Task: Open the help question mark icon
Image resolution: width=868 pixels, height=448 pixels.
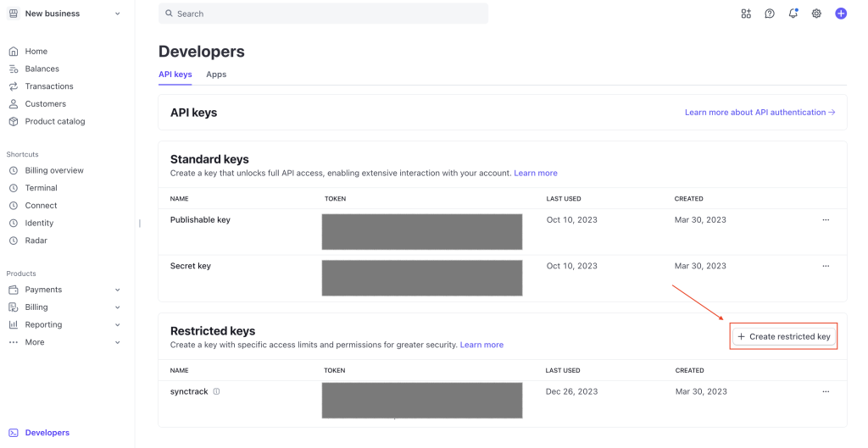Action: pyautogui.click(x=770, y=14)
